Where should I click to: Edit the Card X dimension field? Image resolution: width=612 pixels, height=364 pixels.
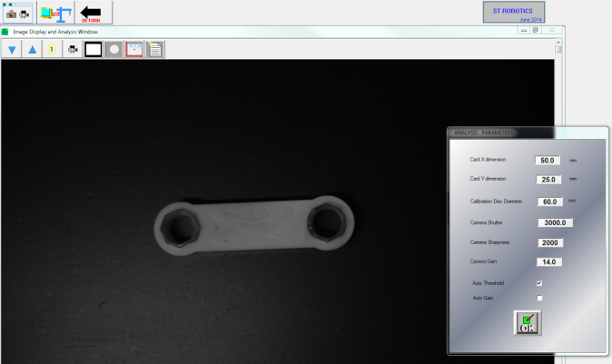tap(548, 161)
